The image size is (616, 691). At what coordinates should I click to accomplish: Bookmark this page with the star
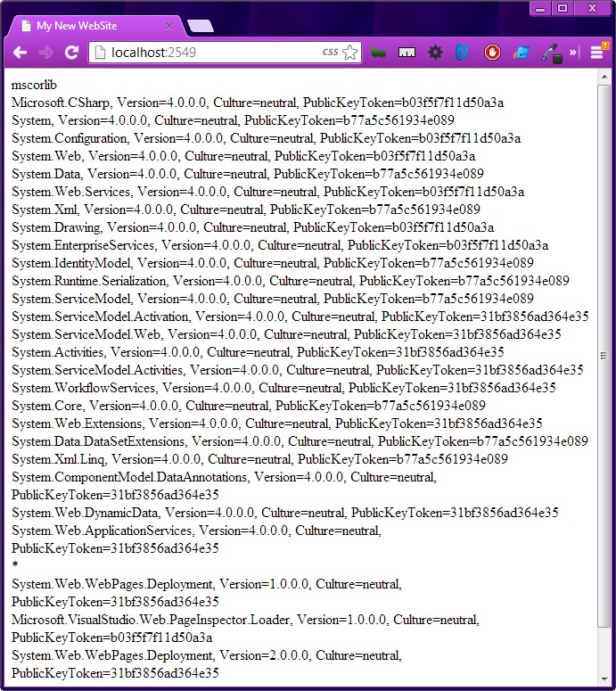(x=349, y=53)
